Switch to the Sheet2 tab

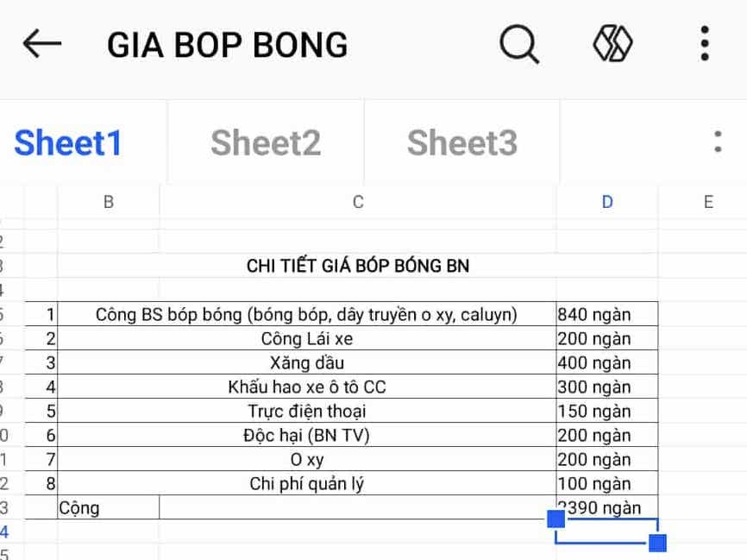point(265,142)
